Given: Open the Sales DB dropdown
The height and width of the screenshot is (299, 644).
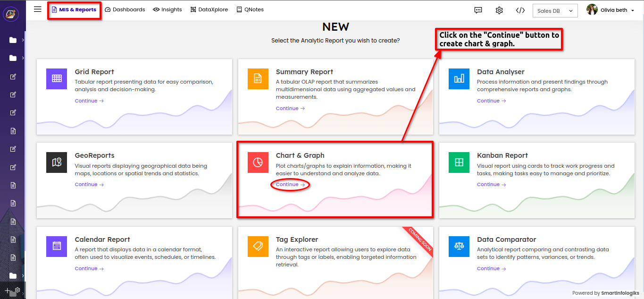Looking at the screenshot, I should (x=555, y=10).
